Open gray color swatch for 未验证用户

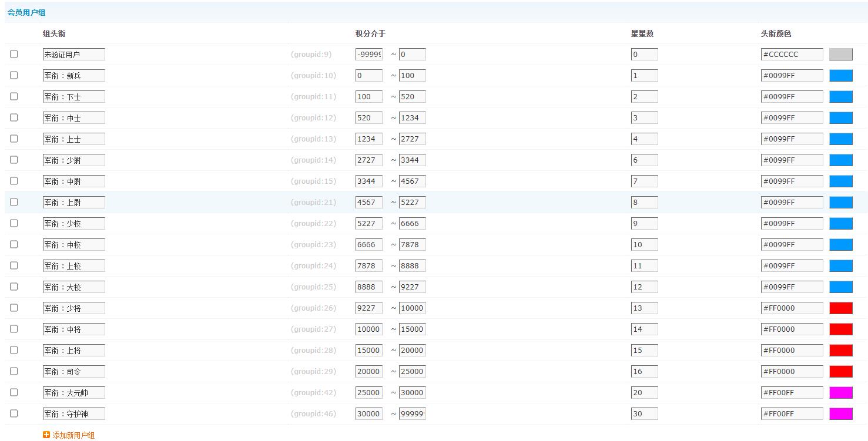(x=841, y=54)
